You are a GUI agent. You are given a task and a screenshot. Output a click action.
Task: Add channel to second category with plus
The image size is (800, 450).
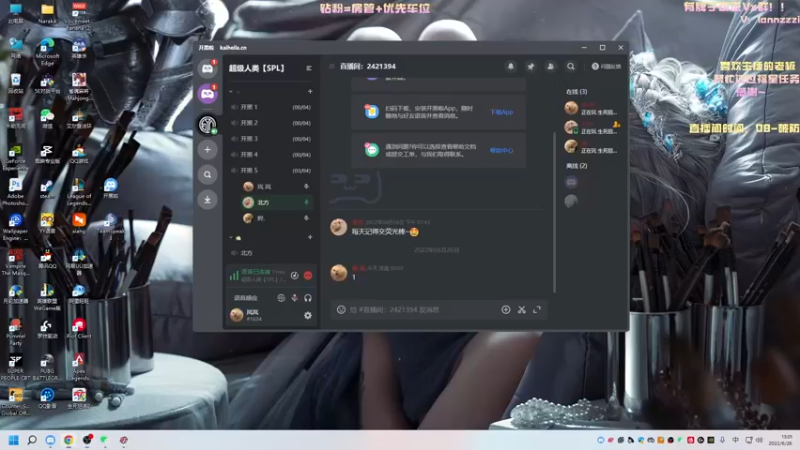[x=310, y=237]
